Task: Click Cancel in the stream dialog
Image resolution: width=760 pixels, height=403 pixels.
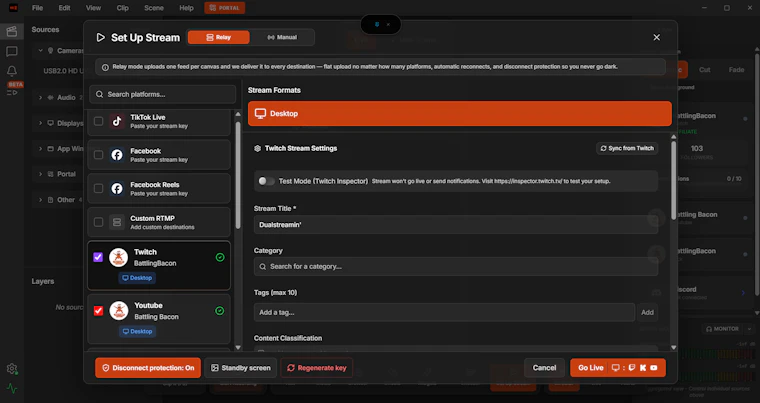Action: [x=544, y=368]
